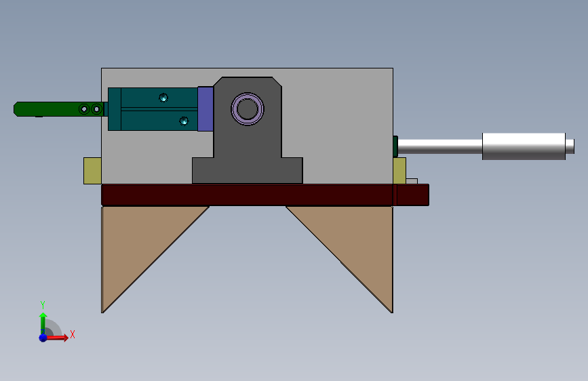Click the purple bushing ring in housing
Image resolution: width=588 pixels, height=381 pixels.
coord(248,109)
